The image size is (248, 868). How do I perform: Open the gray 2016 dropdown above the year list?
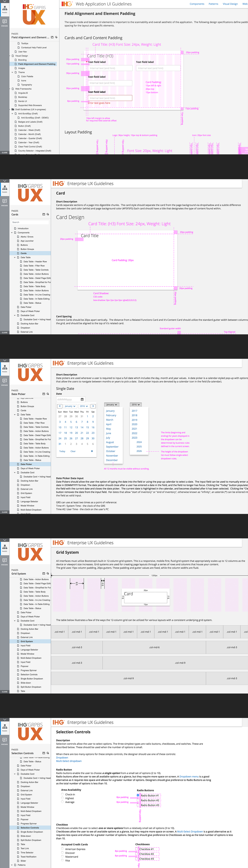click(135, 404)
